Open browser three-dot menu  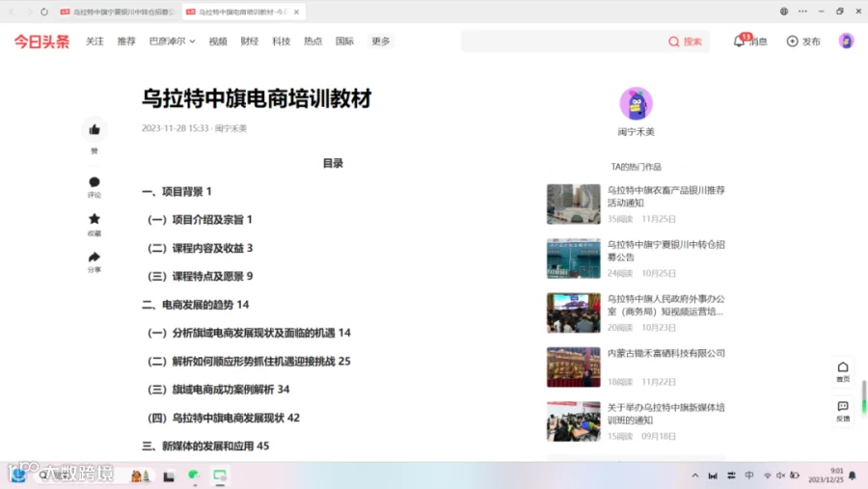click(x=802, y=11)
